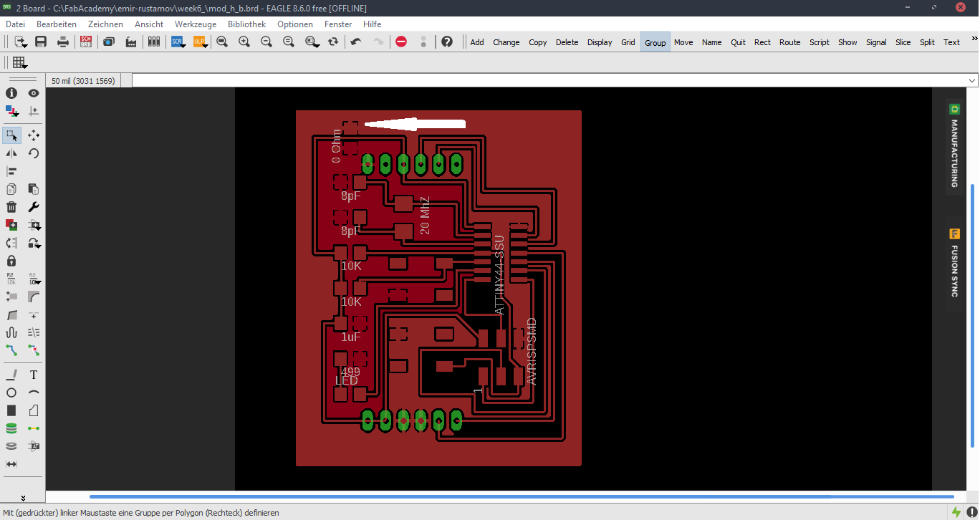Select the Rotate tool
The width and height of the screenshot is (980, 520).
(34, 153)
